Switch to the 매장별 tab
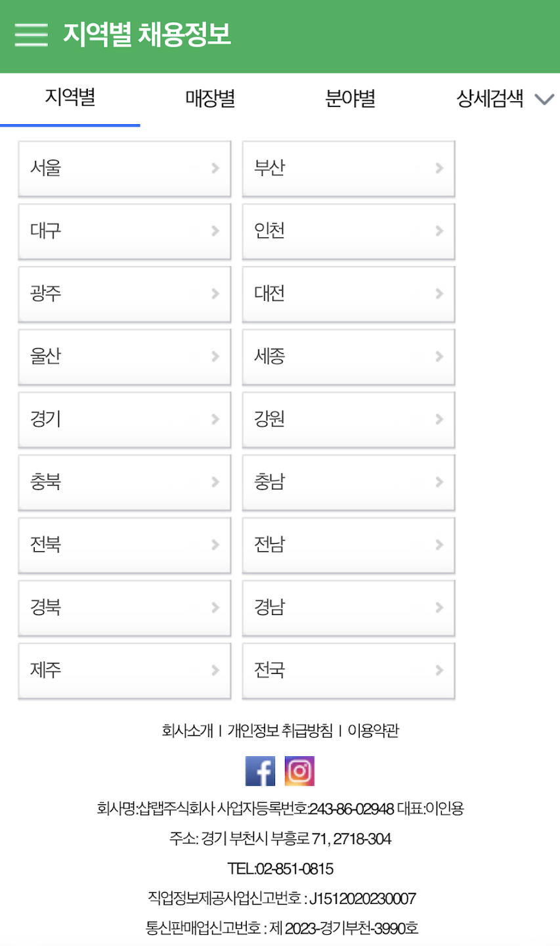The image size is (560, 946). 210,99
